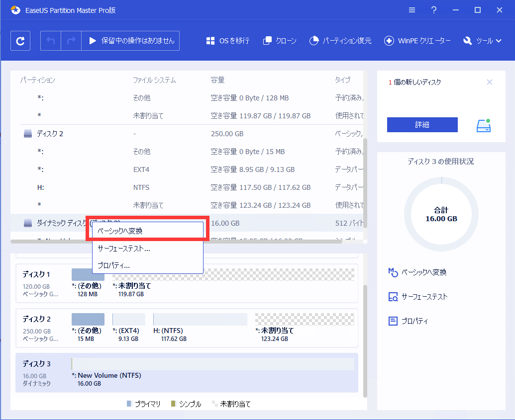Image resolution: width=515 pixels, height=420 pixels.
Task: Click the refresh disk information icon
Action: [20, 41]
